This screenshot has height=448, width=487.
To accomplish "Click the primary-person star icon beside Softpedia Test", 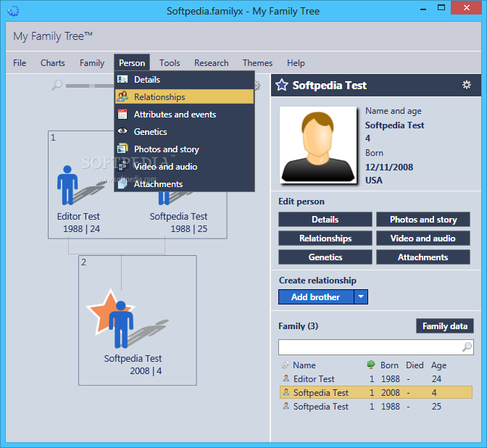I will pyautogui.click(x=282, y=85).
